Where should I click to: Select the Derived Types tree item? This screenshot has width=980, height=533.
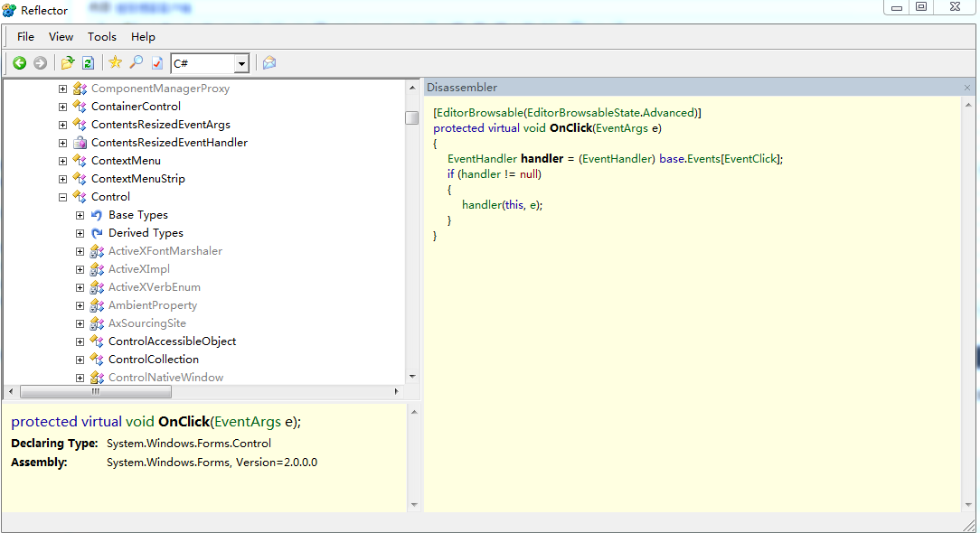146,234
